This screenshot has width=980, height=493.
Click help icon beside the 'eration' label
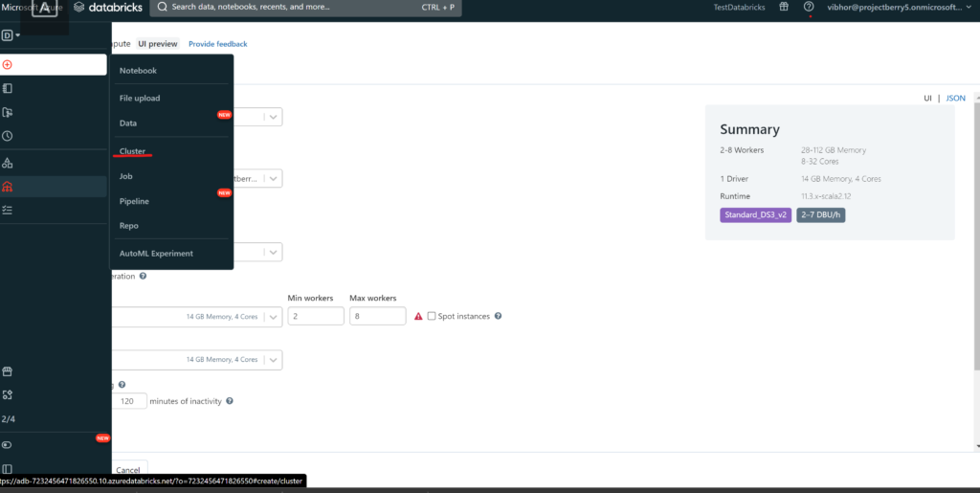click(x=144, y=276)
